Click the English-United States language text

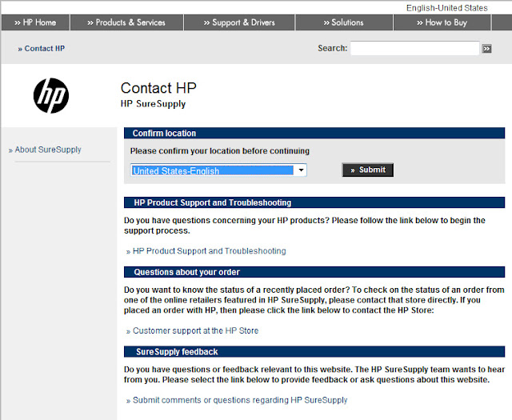pyautogui.click(x=446, y=8)
